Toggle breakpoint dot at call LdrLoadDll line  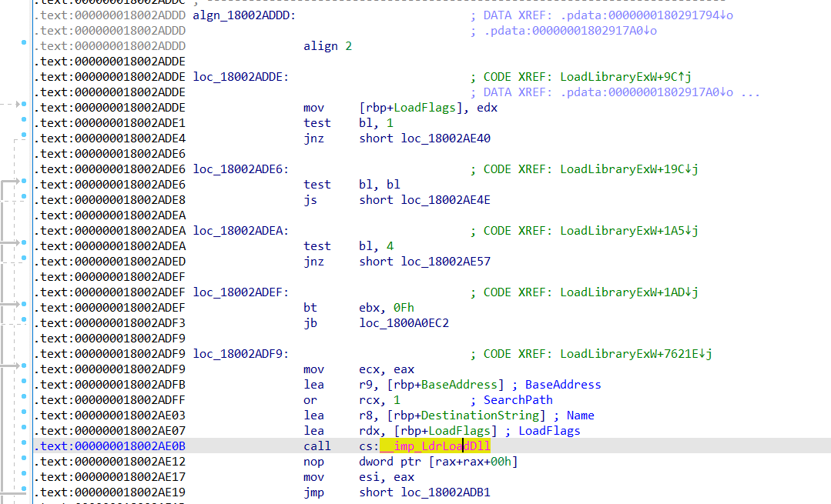[x=24, y=442]
